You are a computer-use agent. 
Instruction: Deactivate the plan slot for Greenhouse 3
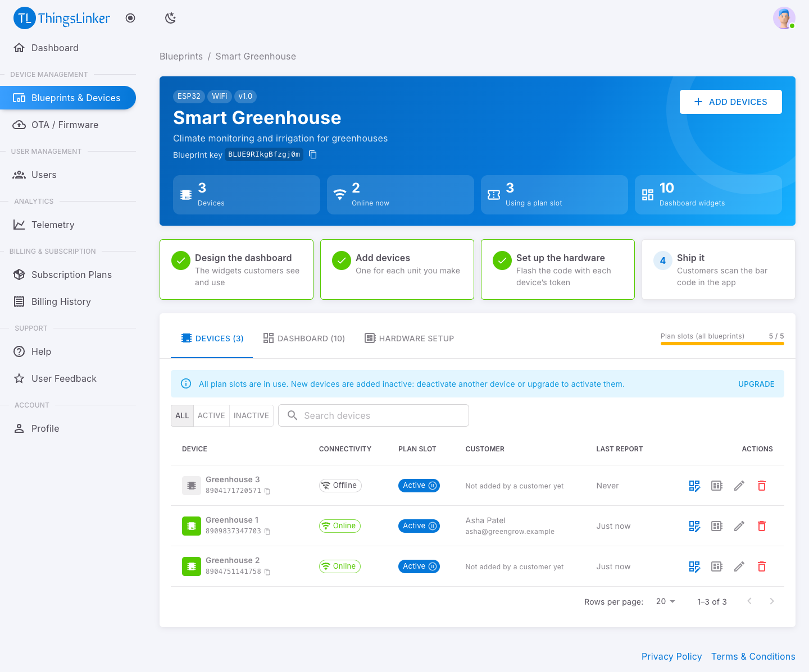[x=433, y=486]
